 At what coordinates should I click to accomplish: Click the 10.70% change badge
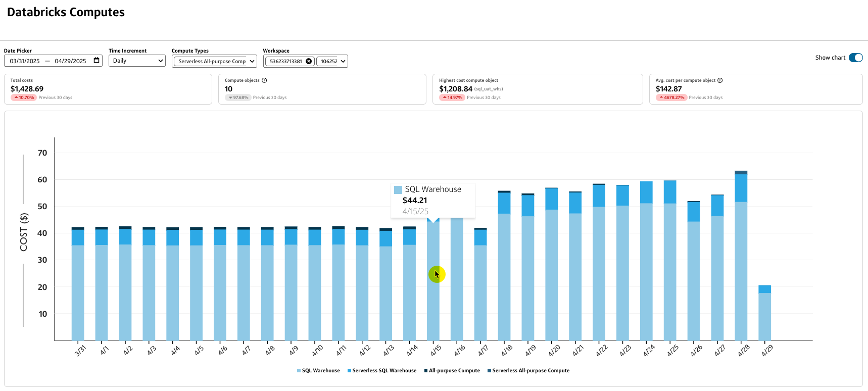click(x=24, y=97)
